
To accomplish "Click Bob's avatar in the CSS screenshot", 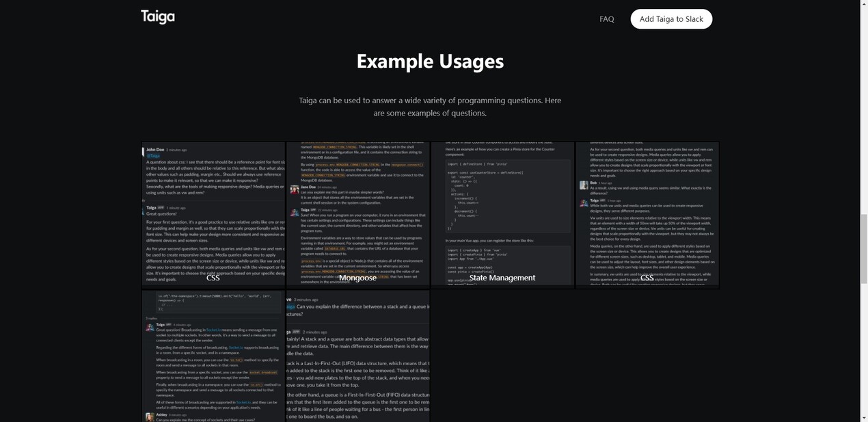I will (584, 185).
